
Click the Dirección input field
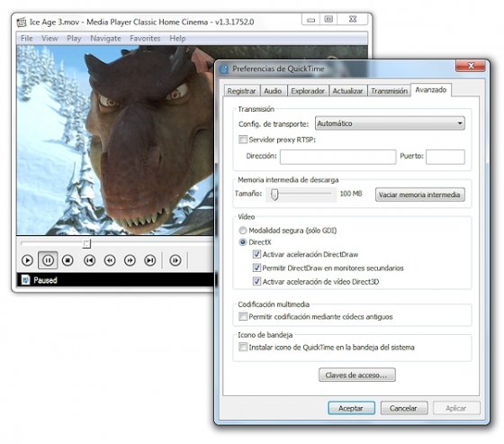[337, 157]
